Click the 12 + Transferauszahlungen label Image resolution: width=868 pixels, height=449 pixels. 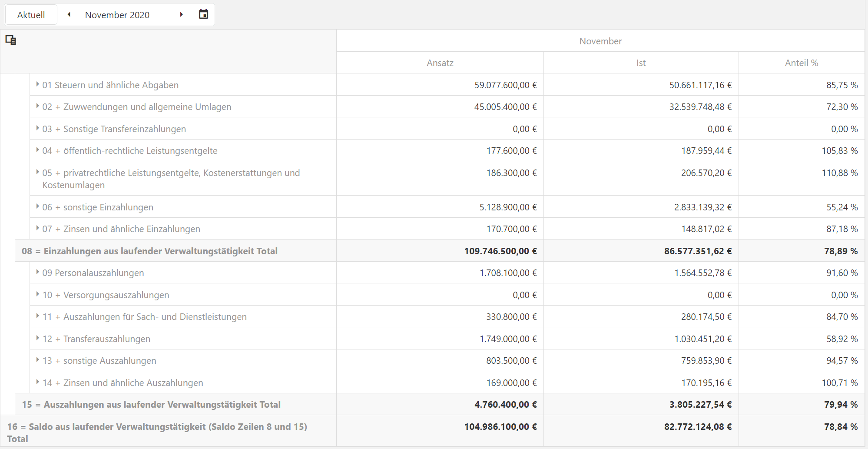point(96,339)
